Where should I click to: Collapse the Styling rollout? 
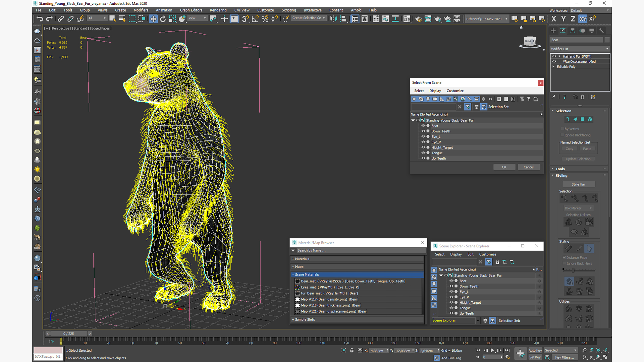pyautogui.click(x=561, y=176)
